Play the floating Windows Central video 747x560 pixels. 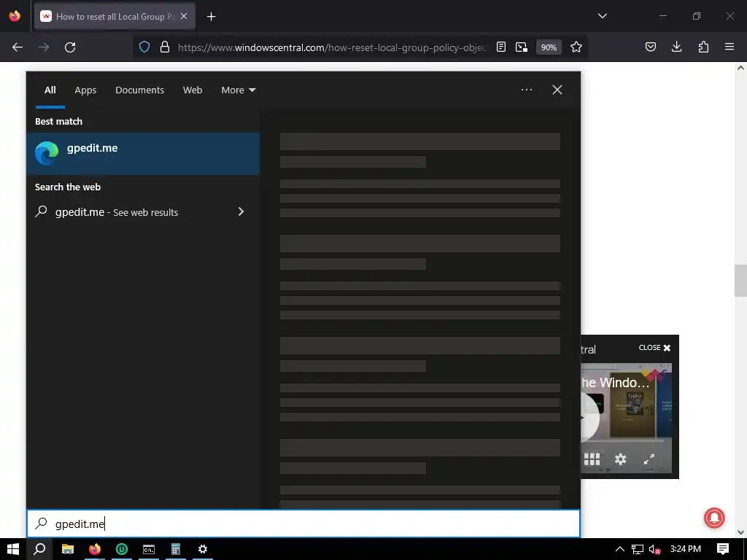pos(589,418)
